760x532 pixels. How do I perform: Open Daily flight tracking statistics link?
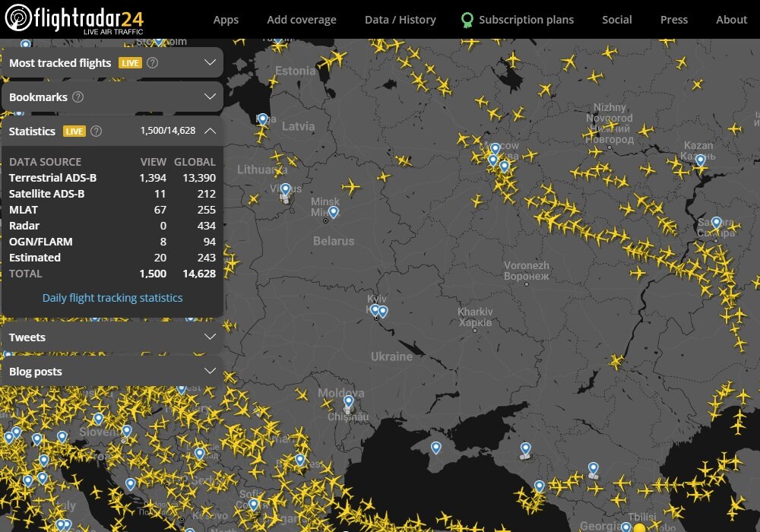pos(112,298)
